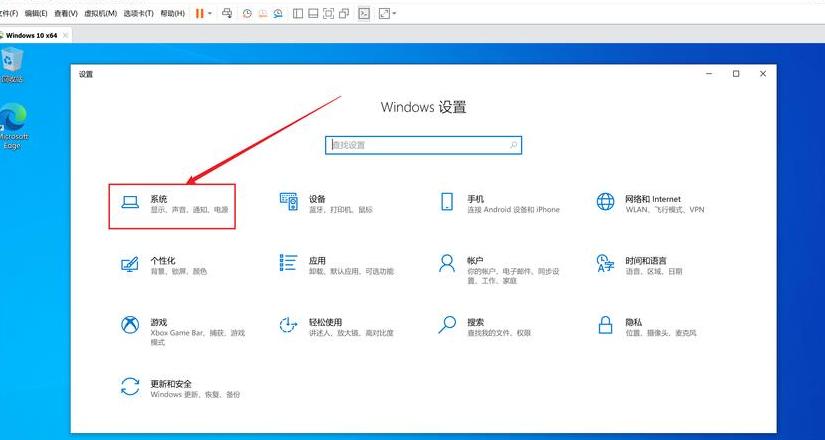Switch to Unity mode icon
The image size is (825, 440).
pos(344,14)
